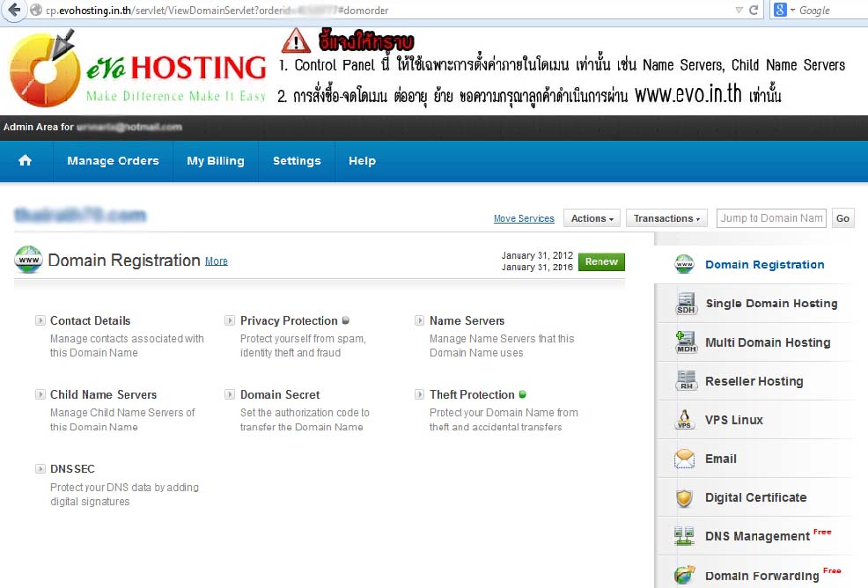Open the Single Domain Hosting SDH icon
Viewport: 868px width, 588px height.
[686, 304]
